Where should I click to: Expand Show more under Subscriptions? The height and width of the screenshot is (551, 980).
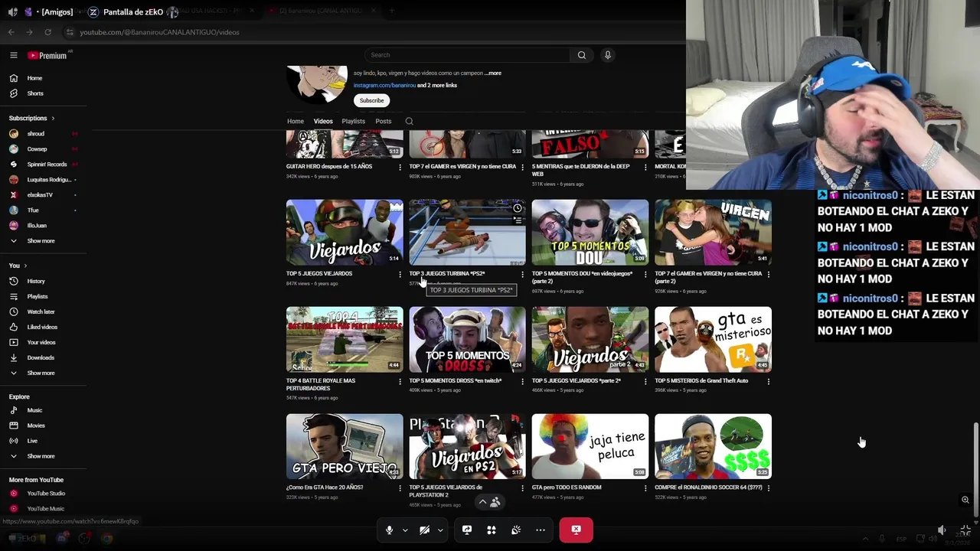[41, 241]
